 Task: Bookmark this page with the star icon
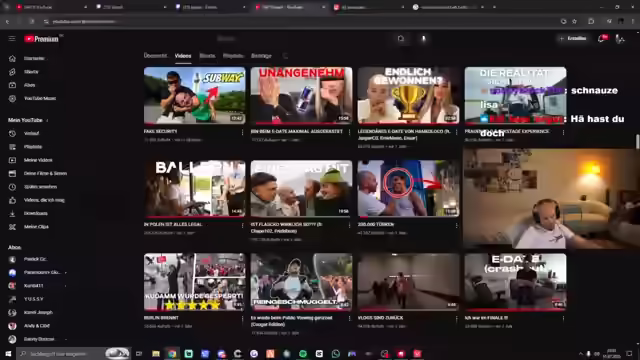[574, 21]
